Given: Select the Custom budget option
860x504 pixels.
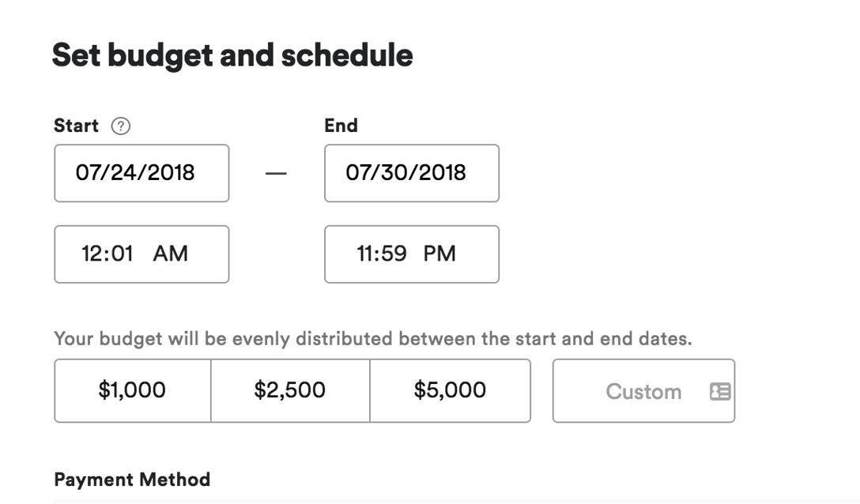Looking at the screenshot, I should pyautogui.click(x=643, y=391).
